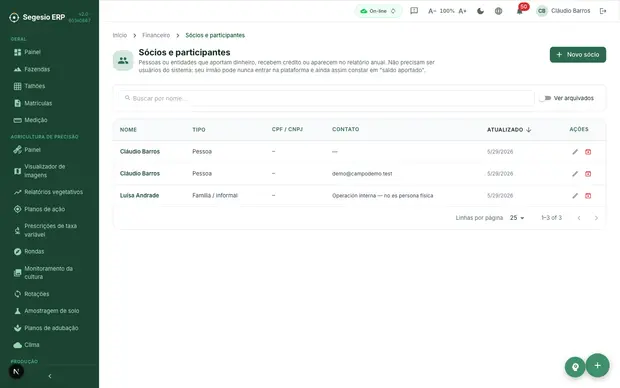Click the partners group icon by page title

123,61
